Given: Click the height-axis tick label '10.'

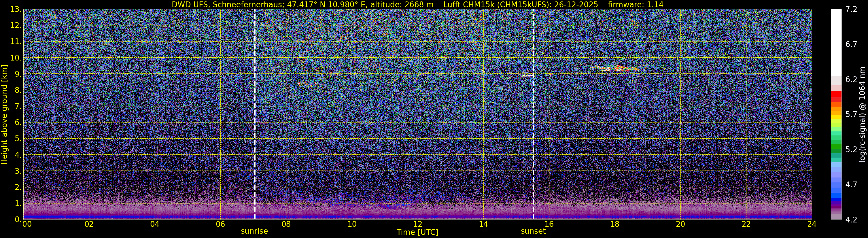Looking at the screenshot, I should pos(16,58).
